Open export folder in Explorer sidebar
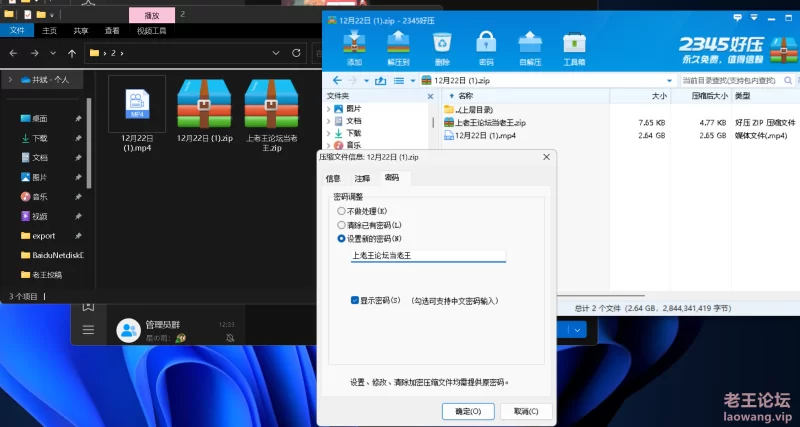The width and height of the screenshot is (800, 427). 43,236
